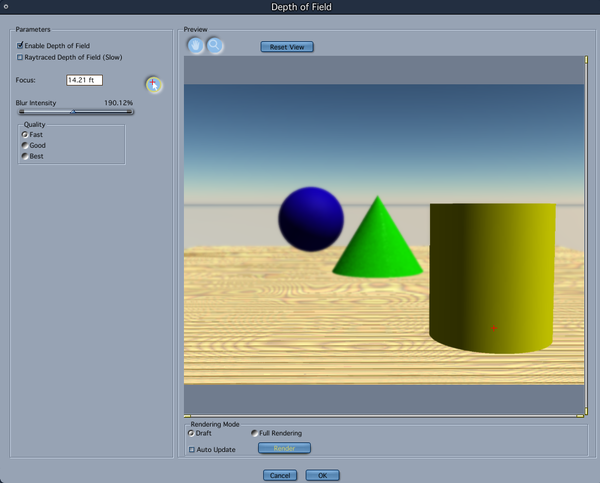Select the magnifier zoom tool in Preview
Viewport: 600px width, 483px height.
pos(215,46)
